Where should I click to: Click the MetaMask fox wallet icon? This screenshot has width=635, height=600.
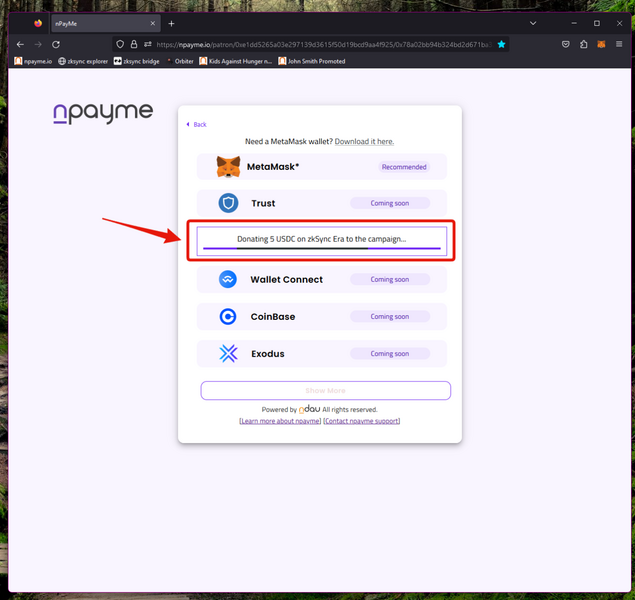click(x=228, y=166)
